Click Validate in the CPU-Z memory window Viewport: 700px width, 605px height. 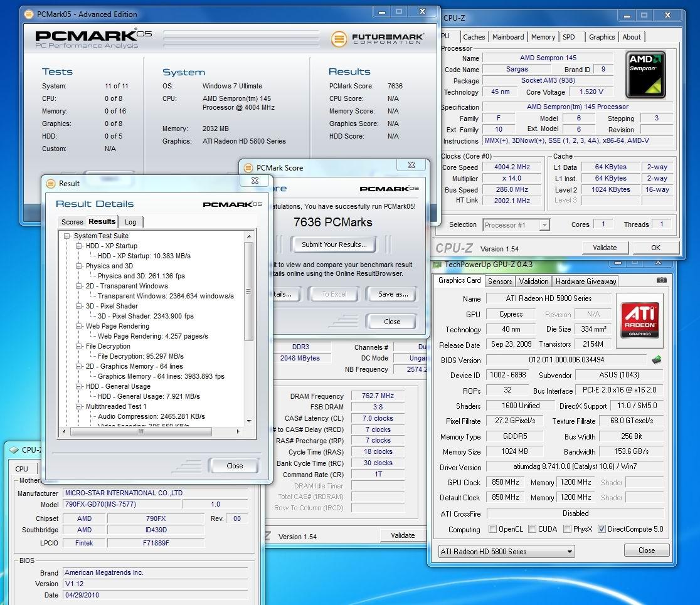click(x=403, y=535)
